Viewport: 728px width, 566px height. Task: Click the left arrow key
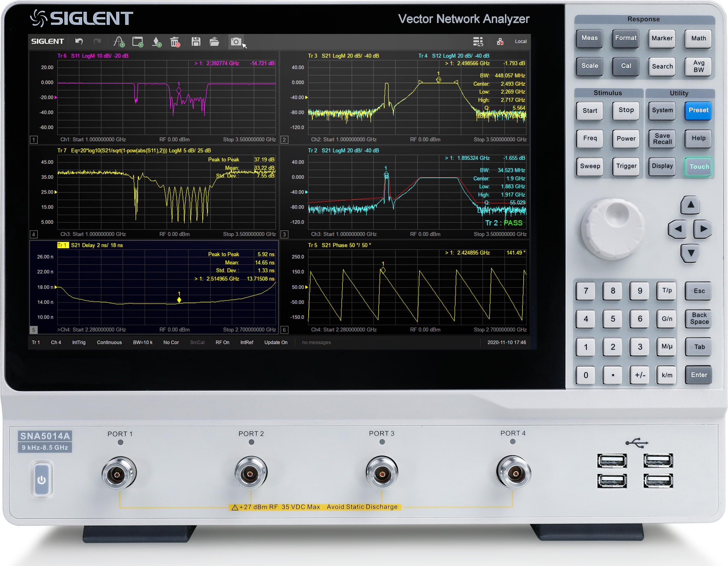677,229
